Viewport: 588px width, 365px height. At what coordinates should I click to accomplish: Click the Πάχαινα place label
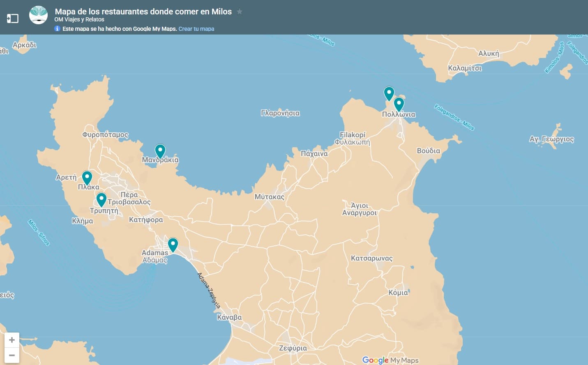(x=314, y=154)
